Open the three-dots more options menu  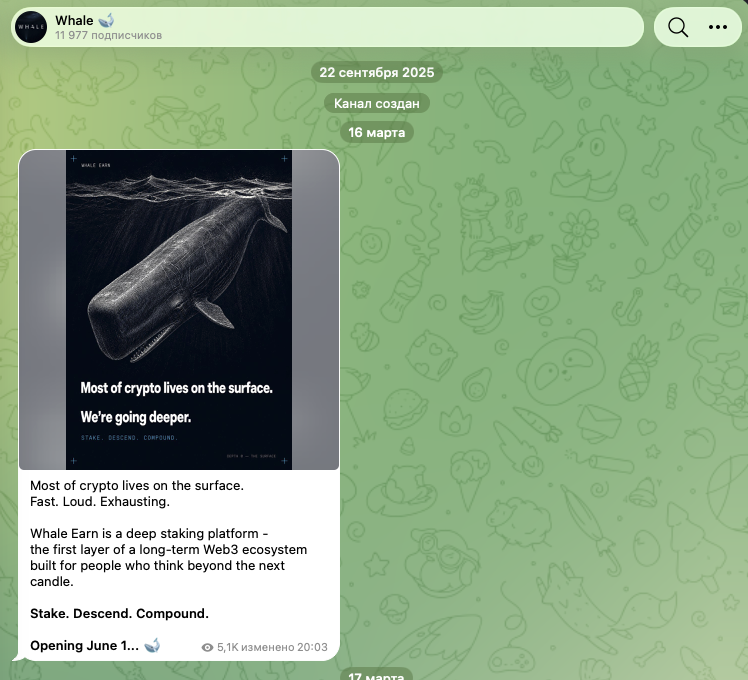[717, 27]
